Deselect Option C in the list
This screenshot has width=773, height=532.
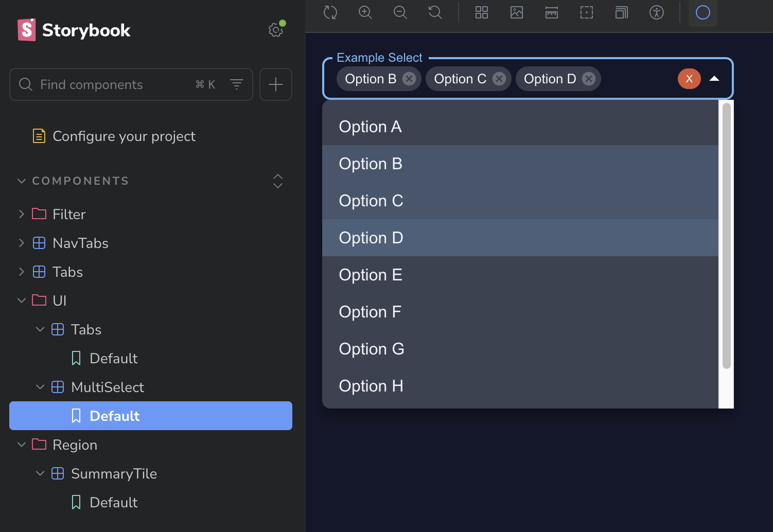520,201
